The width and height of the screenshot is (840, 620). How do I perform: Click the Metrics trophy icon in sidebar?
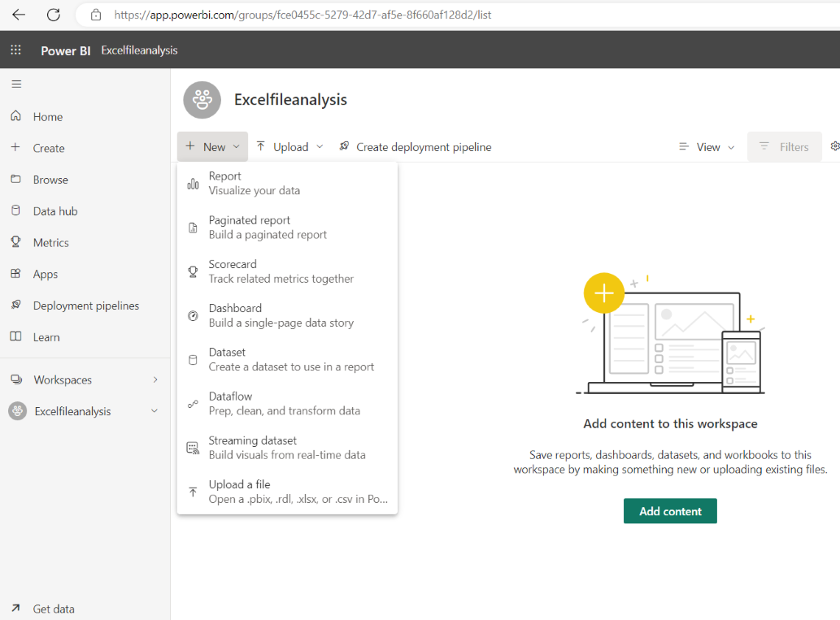pyautogui.click(x=16, y=242)
